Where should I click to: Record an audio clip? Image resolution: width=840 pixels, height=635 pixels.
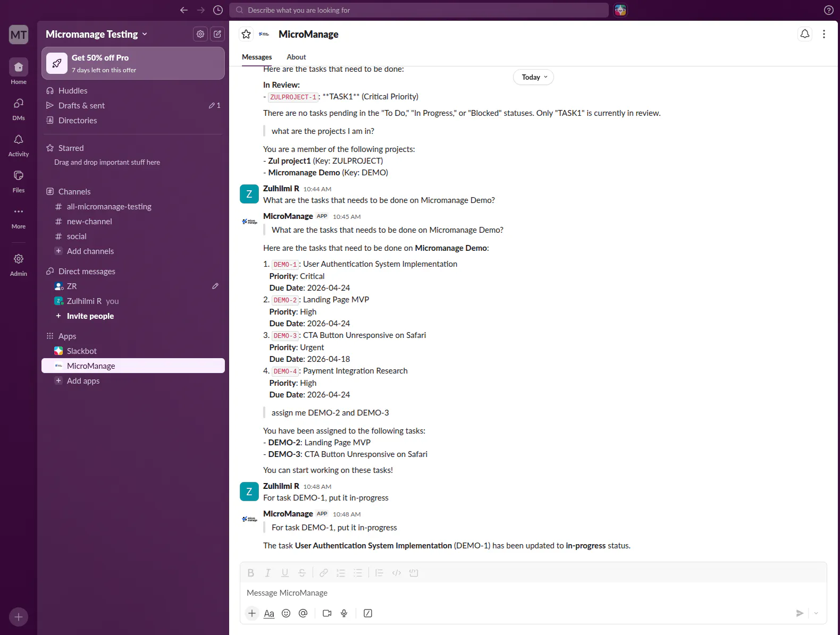click(344, 613)
